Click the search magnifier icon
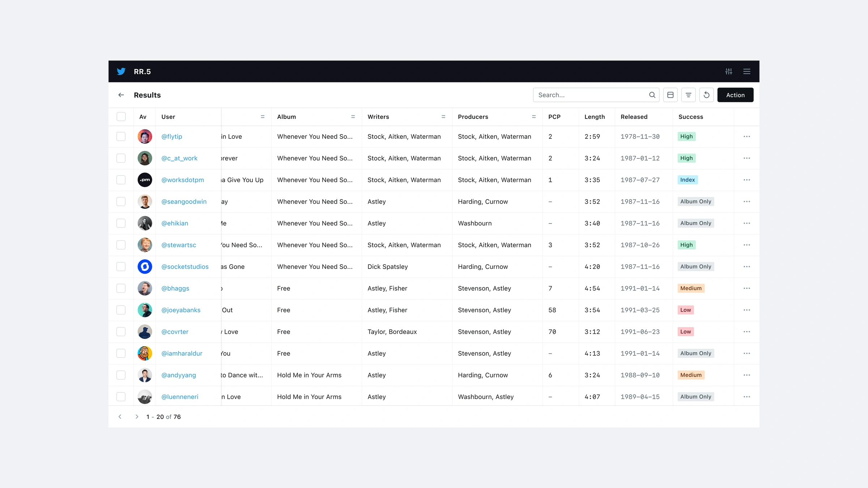 pyautogui.click(x=652, y=95)
